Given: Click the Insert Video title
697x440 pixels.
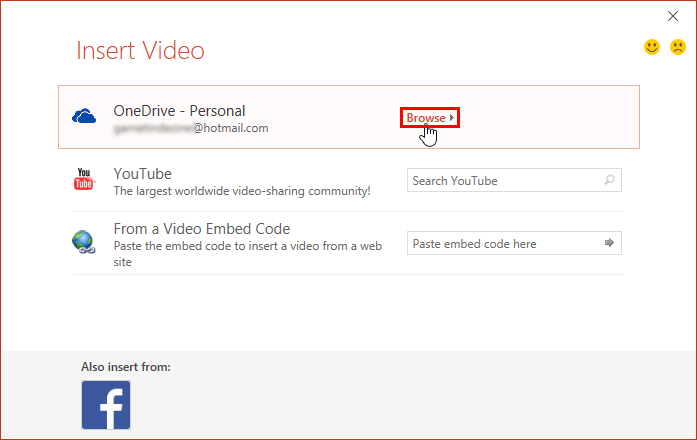Looking at the screenshot, I should coord(140,50).
